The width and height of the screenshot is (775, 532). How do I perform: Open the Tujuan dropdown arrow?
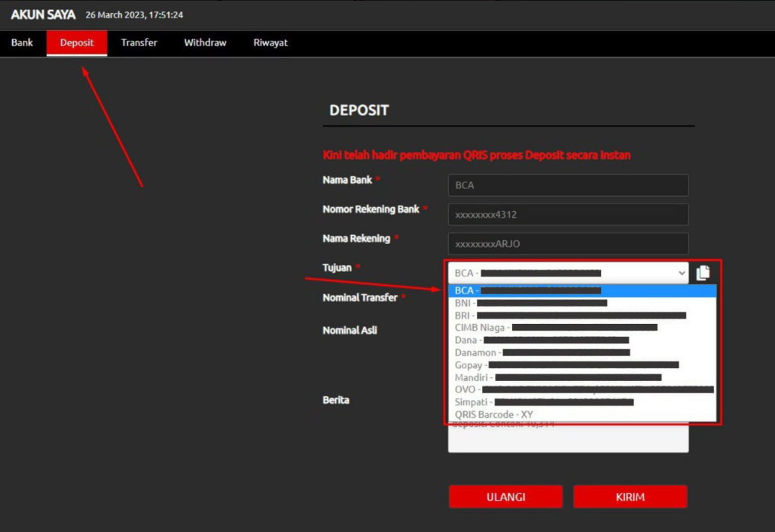point(681,273)
